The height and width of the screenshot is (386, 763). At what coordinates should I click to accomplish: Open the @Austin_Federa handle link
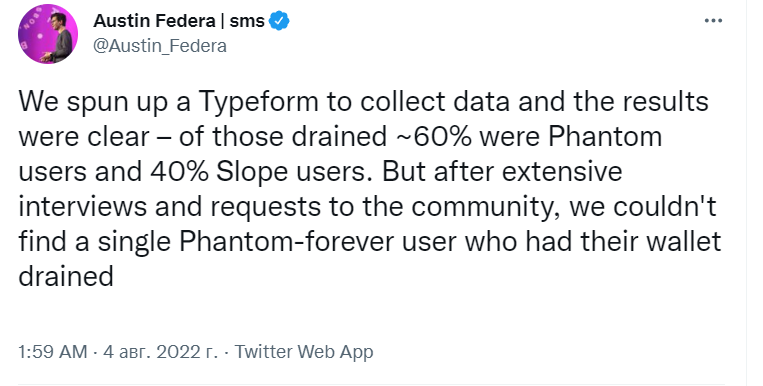160,46
